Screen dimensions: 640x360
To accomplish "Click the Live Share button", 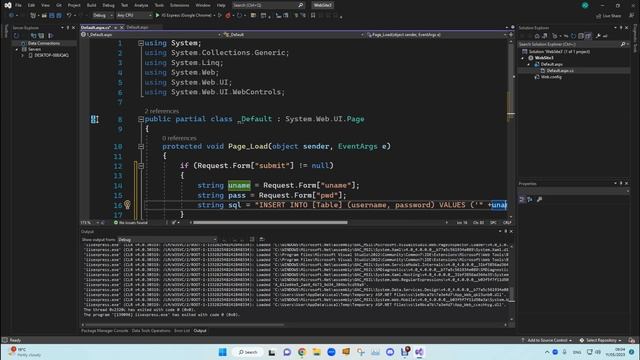I will 609,16.
